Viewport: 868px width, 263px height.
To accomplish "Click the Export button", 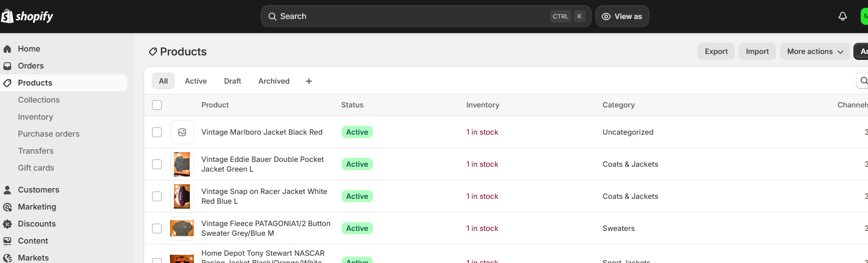I will 716,52.
